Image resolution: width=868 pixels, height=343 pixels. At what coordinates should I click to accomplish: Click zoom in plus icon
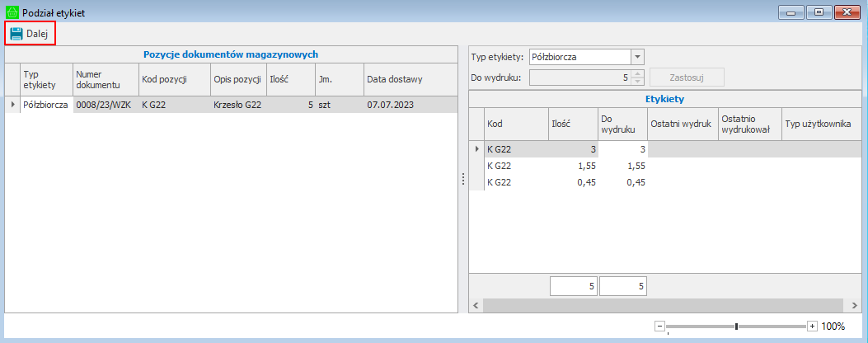pos(812,327)
